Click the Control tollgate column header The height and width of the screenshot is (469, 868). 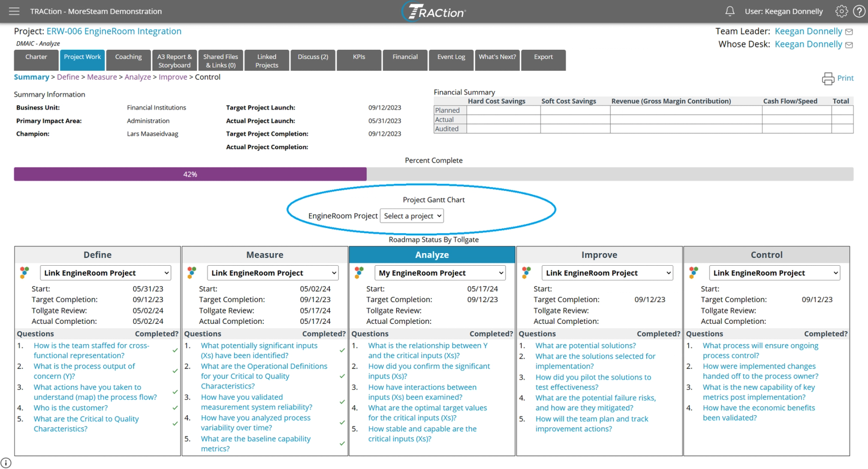point(767,255)
